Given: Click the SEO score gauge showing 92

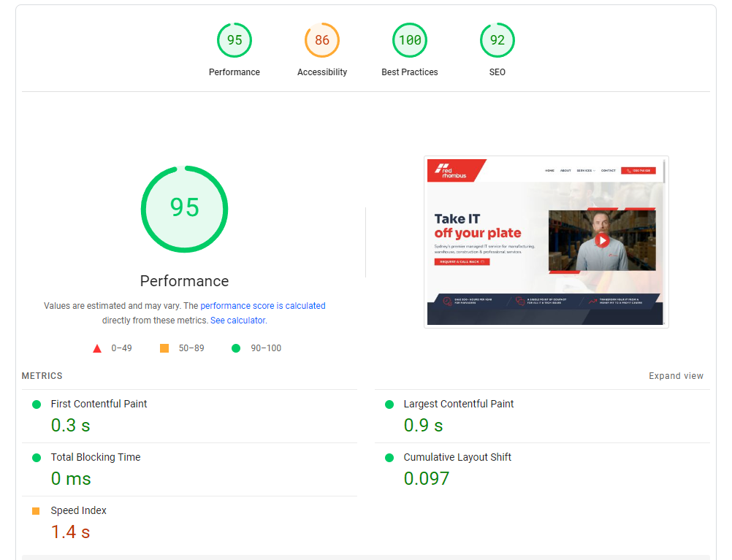Looking at the screenshot, I should point(497,40).
